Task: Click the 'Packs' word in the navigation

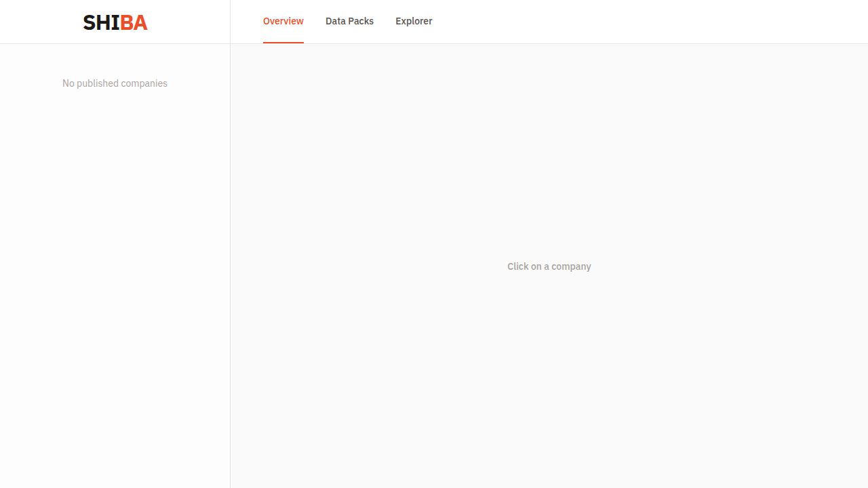Action: click(361, 21)
